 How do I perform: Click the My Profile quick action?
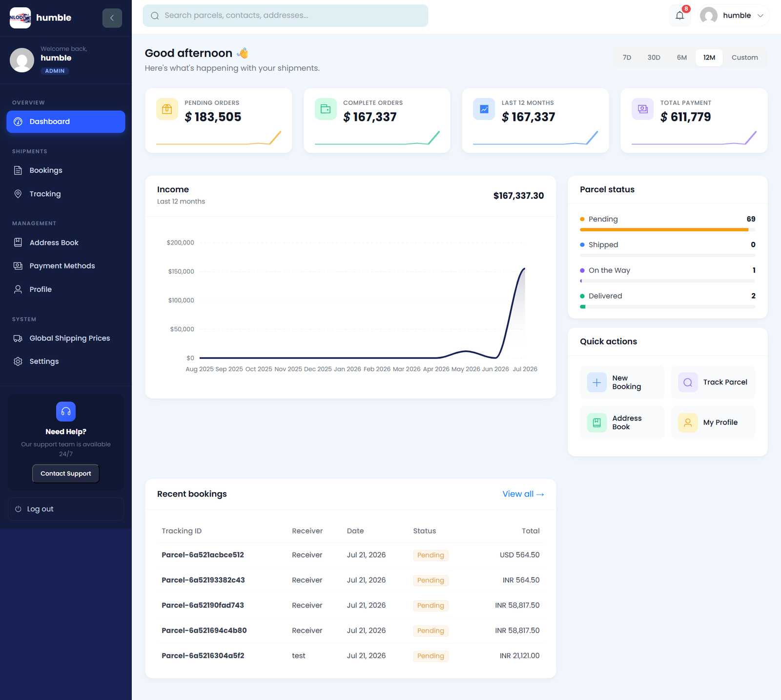click(713, 423)
